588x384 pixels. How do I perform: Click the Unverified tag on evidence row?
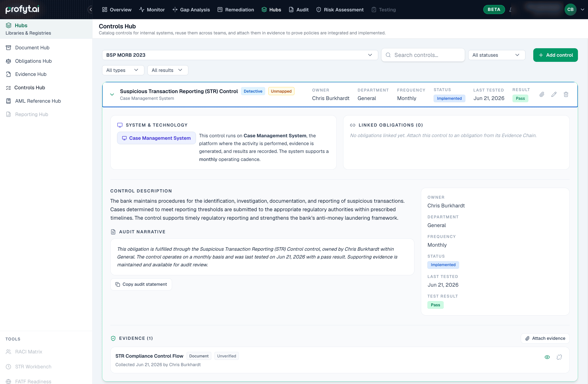[227, 356]
